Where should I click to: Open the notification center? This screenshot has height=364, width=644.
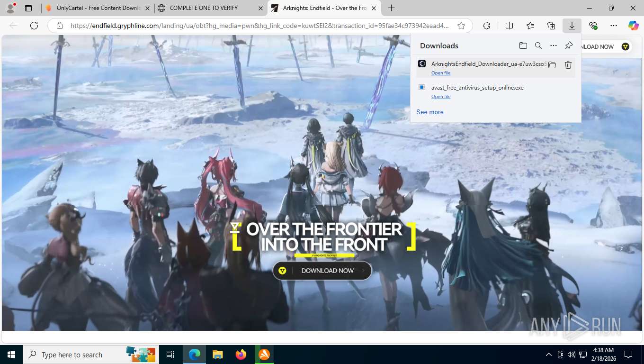coord(628,355)
